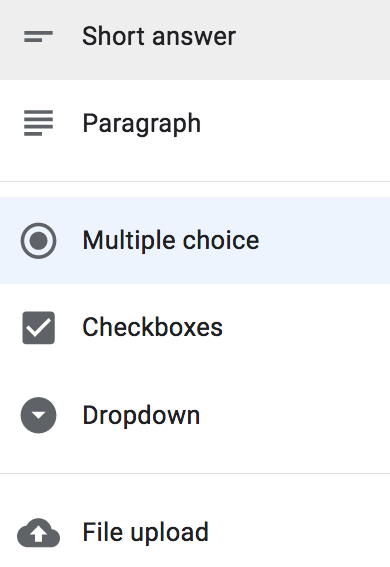Click the "Checkboxes" text label

tap(153, 327)
